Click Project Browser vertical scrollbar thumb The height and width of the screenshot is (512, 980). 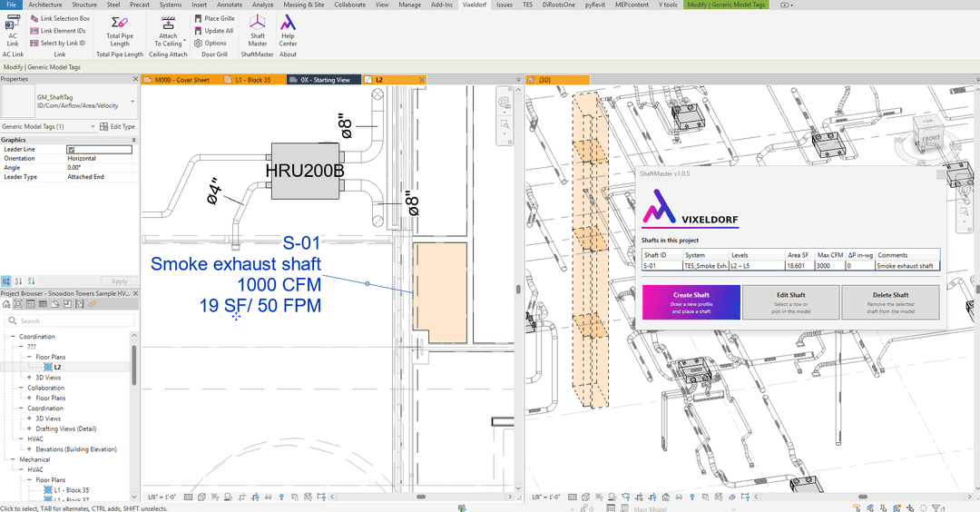click(x=133, y=365)
